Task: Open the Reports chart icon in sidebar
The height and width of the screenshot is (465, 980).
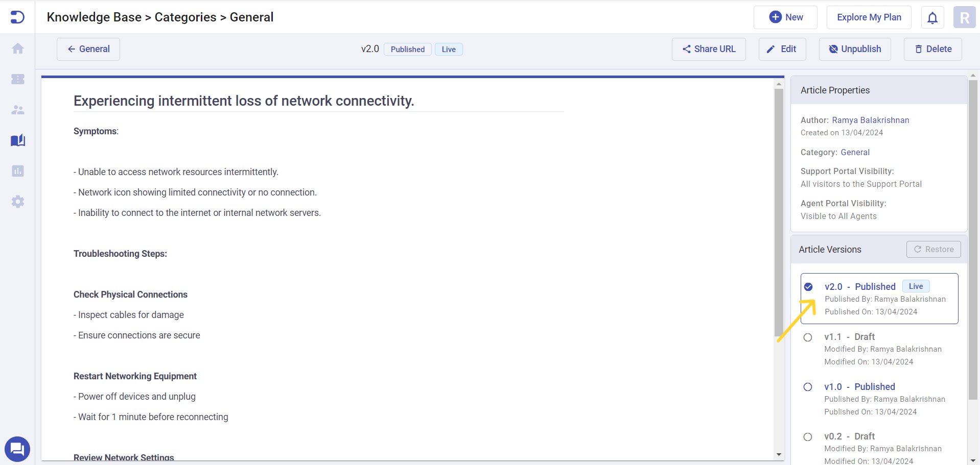Action: pos(18,171)
